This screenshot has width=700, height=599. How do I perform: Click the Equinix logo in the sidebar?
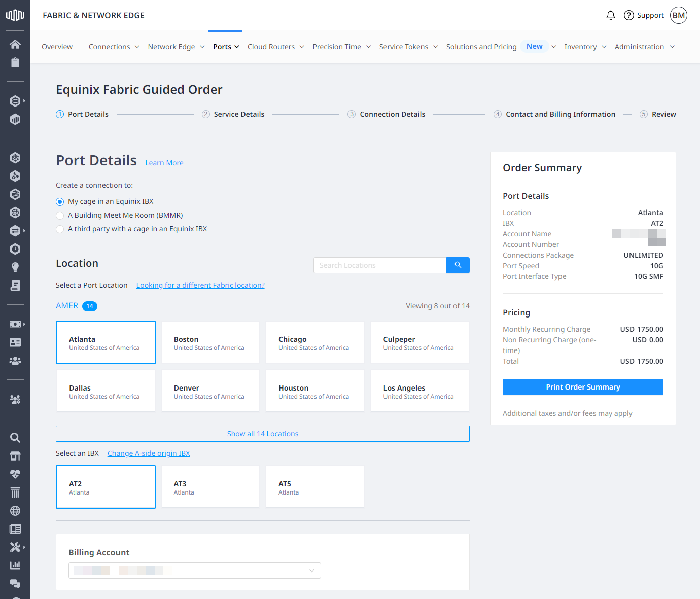[x=15, y=15]
